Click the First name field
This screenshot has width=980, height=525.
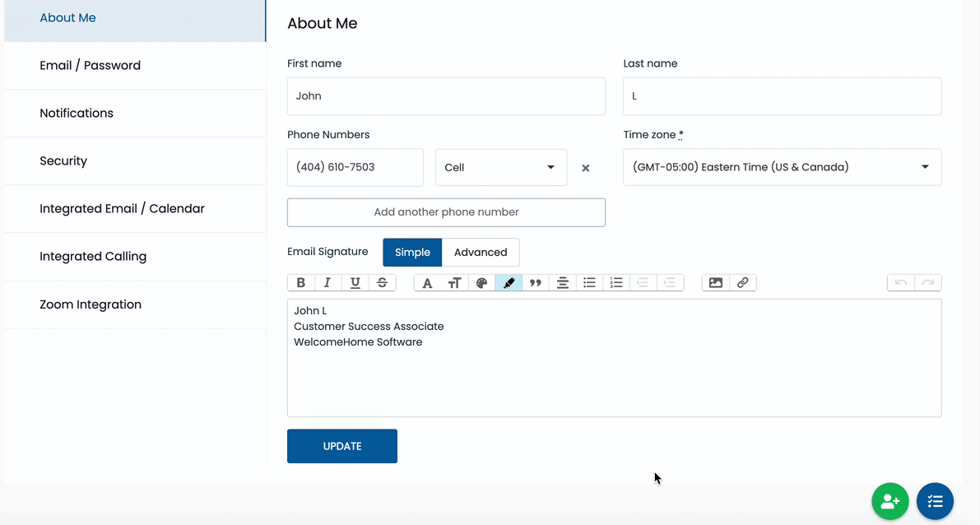point(446,96)
